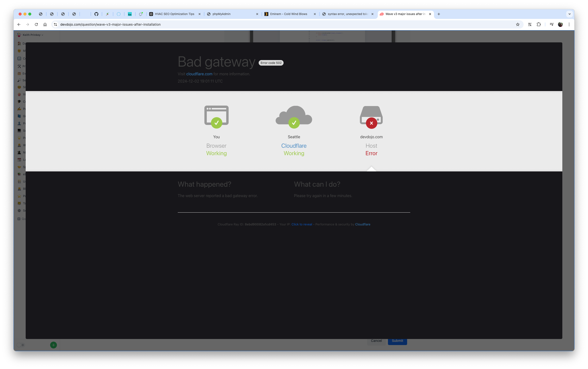588x369 pixels.
Task: Open the QR code extension icon
Action: 530,24
